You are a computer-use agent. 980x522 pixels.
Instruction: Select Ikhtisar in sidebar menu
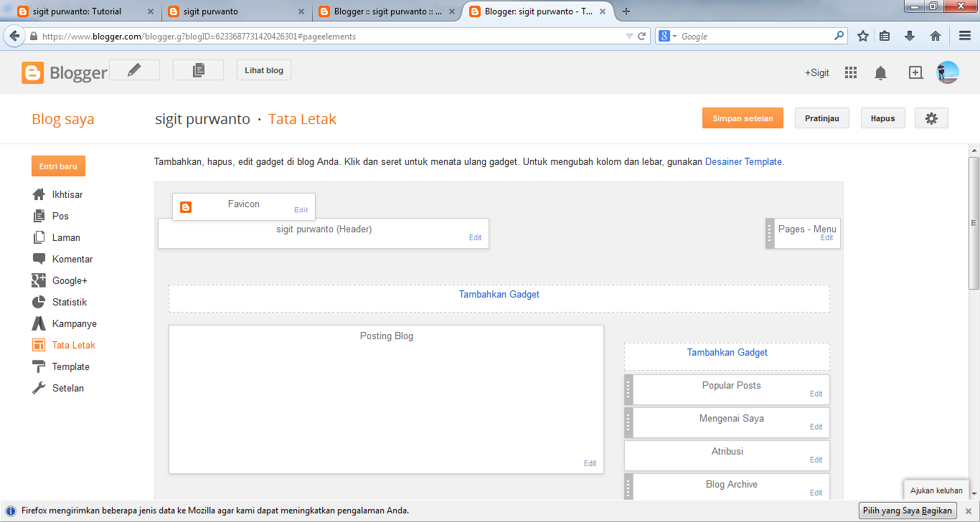point(67,194)
